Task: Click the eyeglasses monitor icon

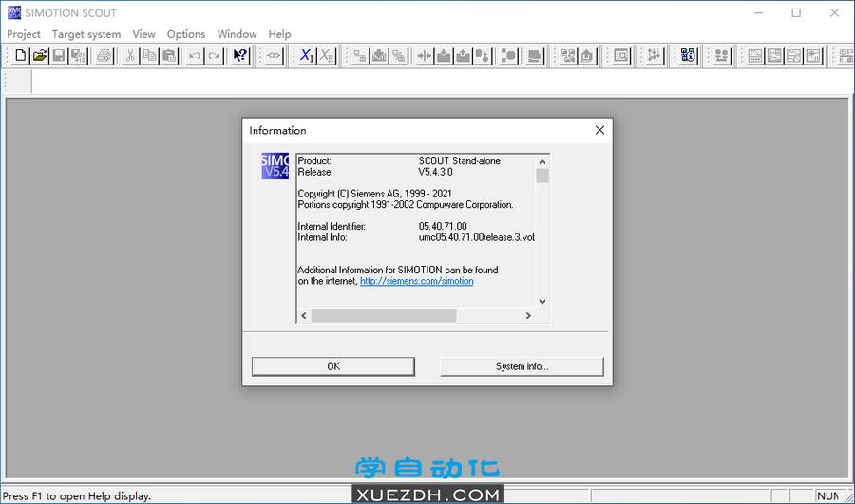Action: click(x=275, y=56)
